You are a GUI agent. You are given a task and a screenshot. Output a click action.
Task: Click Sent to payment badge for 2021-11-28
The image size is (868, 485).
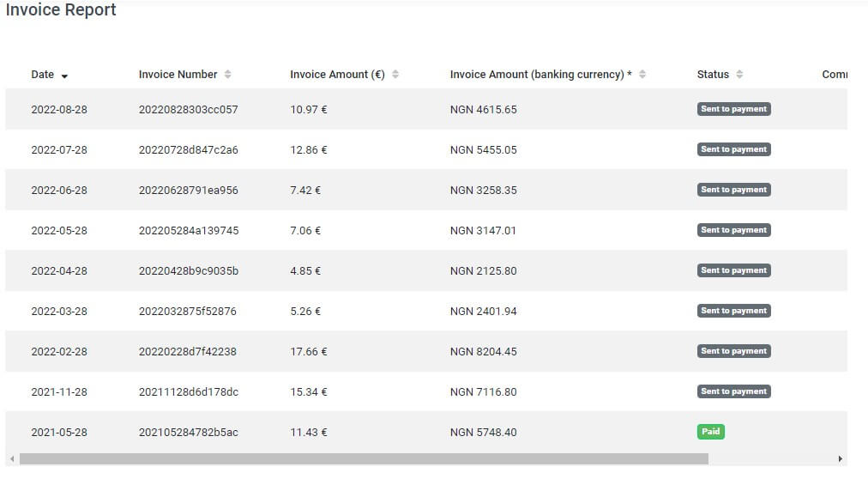pyautogui.click(x=733, y=391)
